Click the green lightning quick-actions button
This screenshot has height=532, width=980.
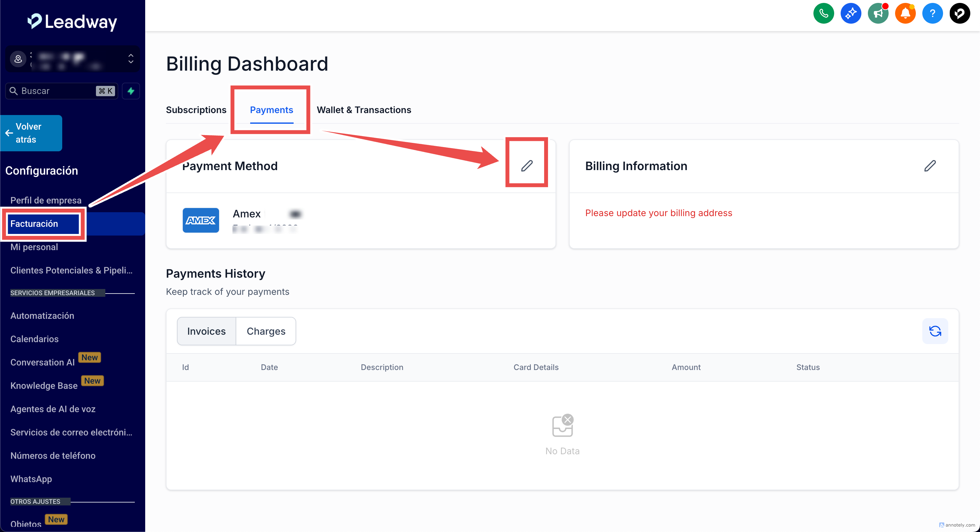click(131, 91)
